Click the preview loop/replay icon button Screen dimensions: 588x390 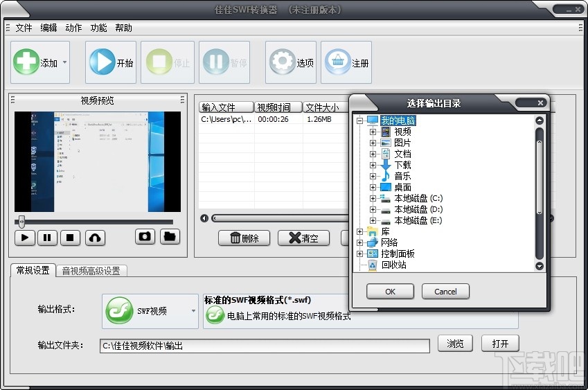pyautogui.click(x=96, y=238)
